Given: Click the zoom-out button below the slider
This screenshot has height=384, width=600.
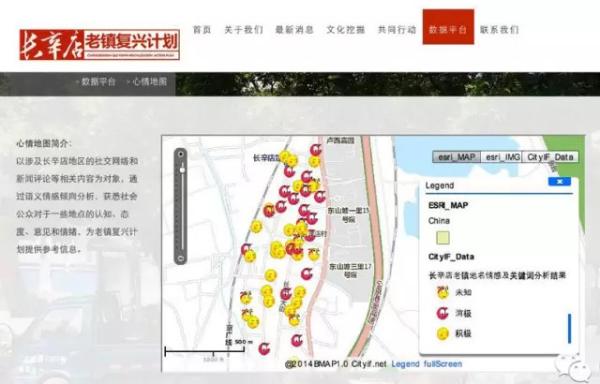Looking at the screenshot, I should click(181, 259).
